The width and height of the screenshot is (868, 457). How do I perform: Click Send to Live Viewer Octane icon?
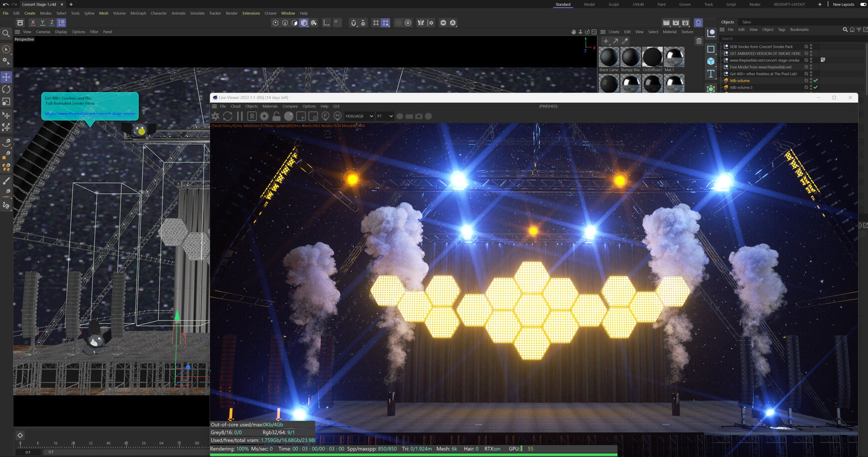pos(216,116)
